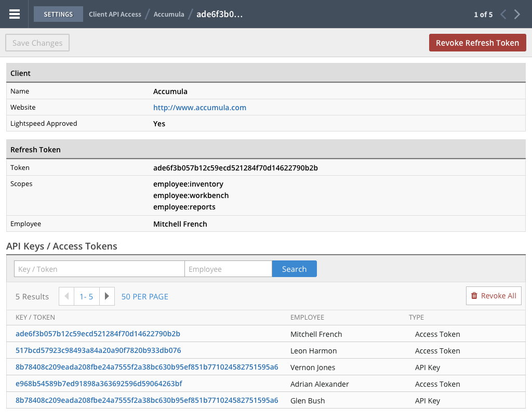Click the 1 - 5 results indicator

point(86,296)
